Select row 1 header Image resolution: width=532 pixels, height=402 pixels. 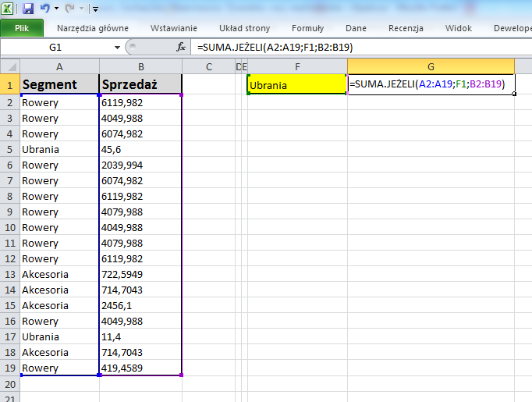pyautogui.click(x=10, y=85)
